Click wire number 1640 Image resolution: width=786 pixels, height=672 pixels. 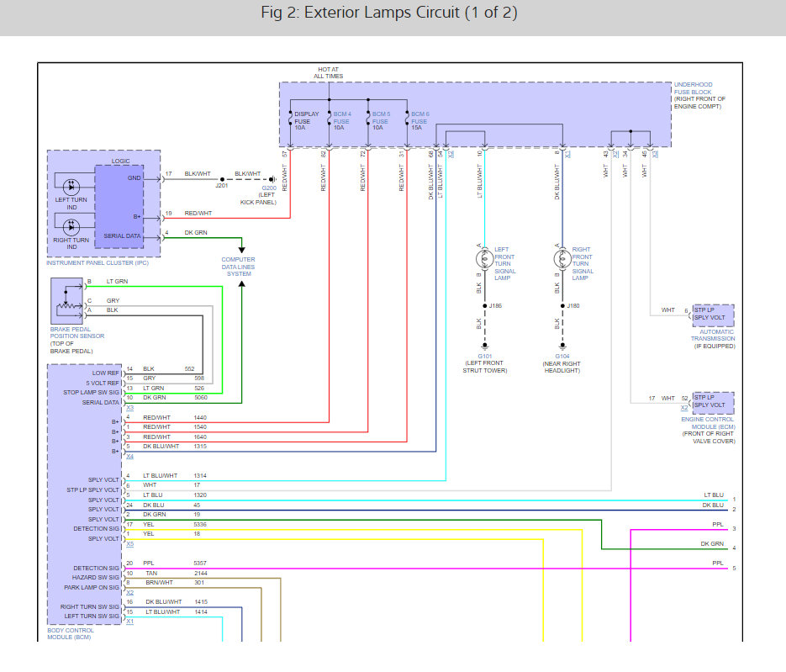tap(200, 437)
